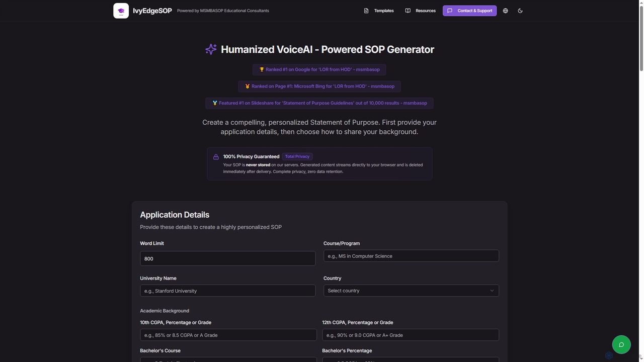The image size is (644, 362).
Task: Open the 'Ranked #1 on Google' badge
Action: [319, 69]
